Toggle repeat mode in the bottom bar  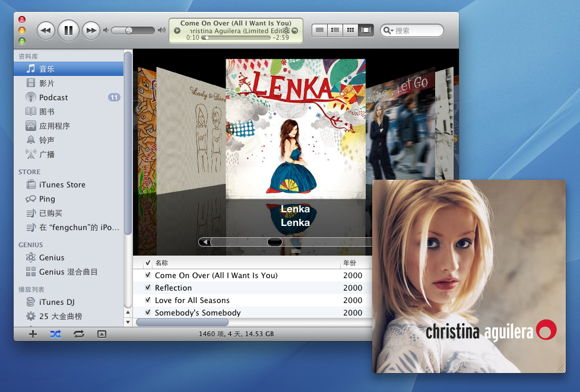(78, 334)
